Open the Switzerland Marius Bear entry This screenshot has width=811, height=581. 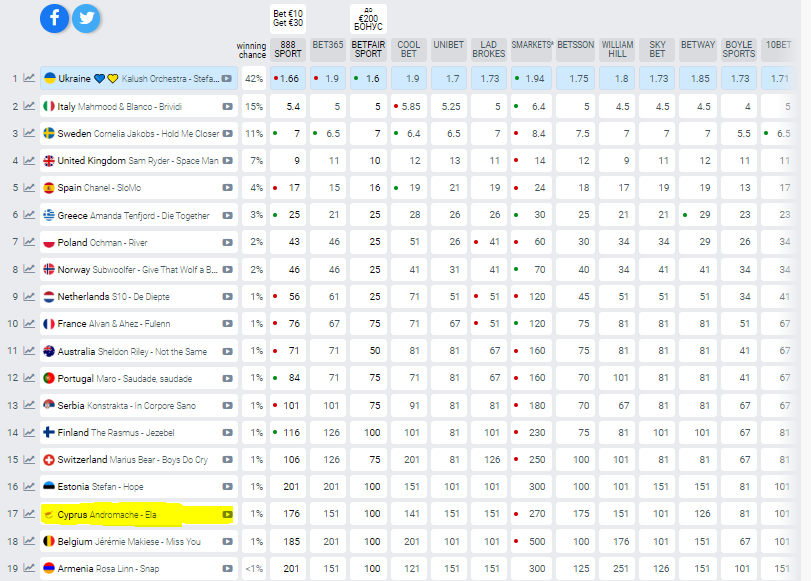139,459
